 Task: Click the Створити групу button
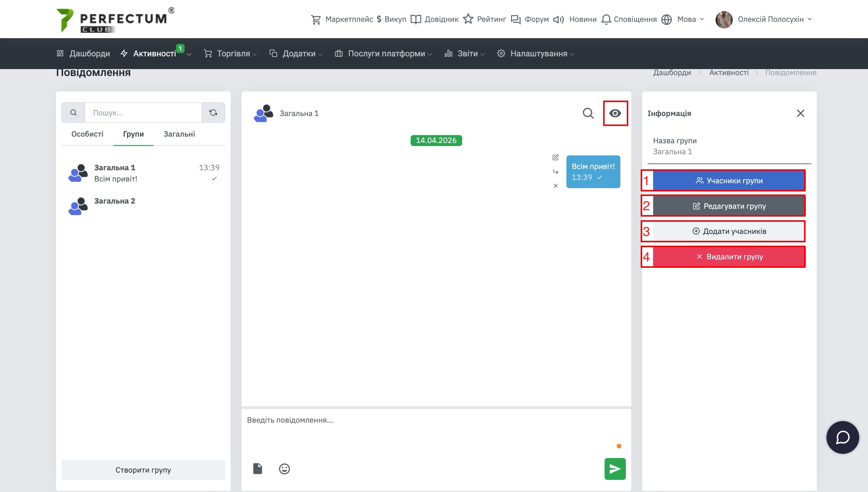click(x=143, y=470)
